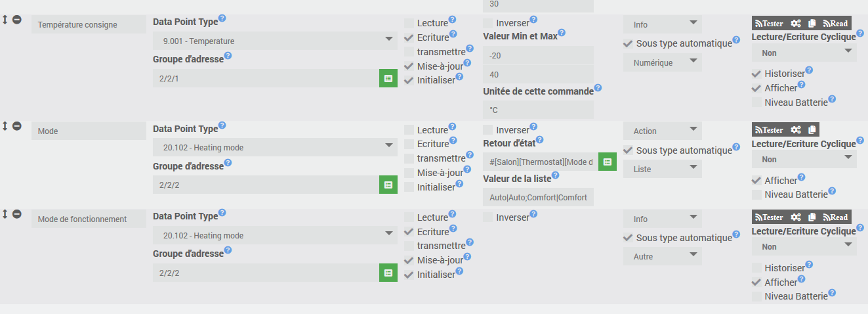Viewport: 868px width, 314px height.
Task: Open advanced settings gears for Mode command
Action: click(x=796, y=130)
